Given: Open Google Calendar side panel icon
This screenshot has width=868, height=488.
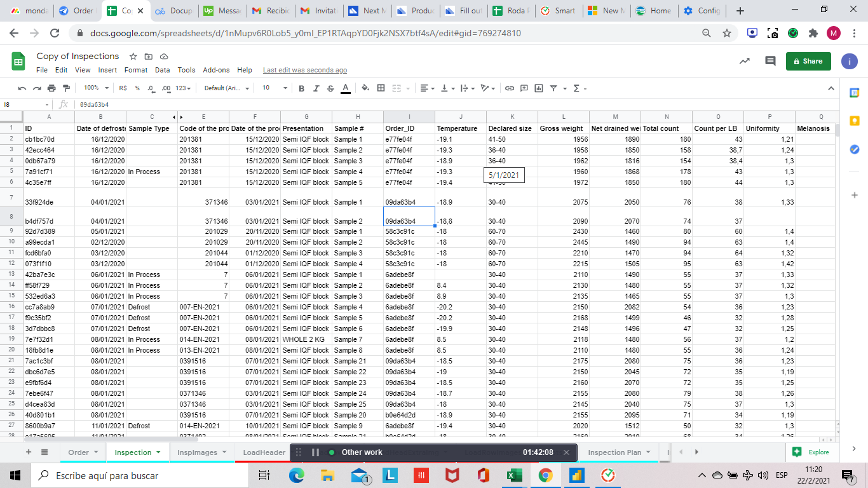Looking at the screenshot, I should coord(854,93).
